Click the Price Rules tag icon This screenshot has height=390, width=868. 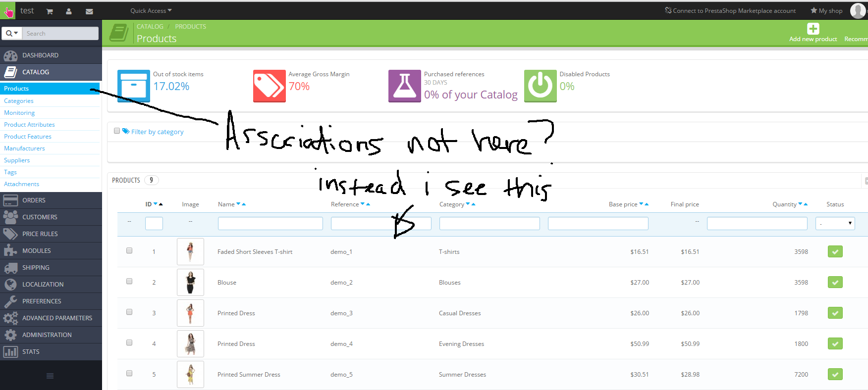10,234
